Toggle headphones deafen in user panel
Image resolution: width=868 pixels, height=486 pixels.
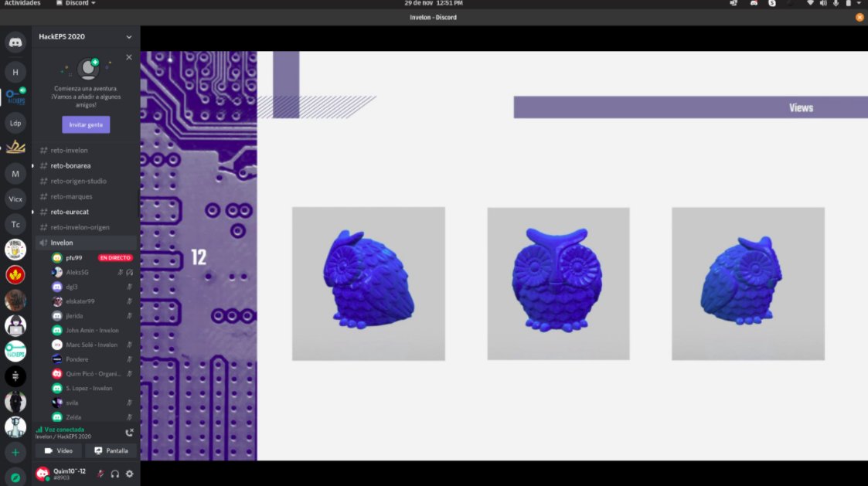pos(115,474)
